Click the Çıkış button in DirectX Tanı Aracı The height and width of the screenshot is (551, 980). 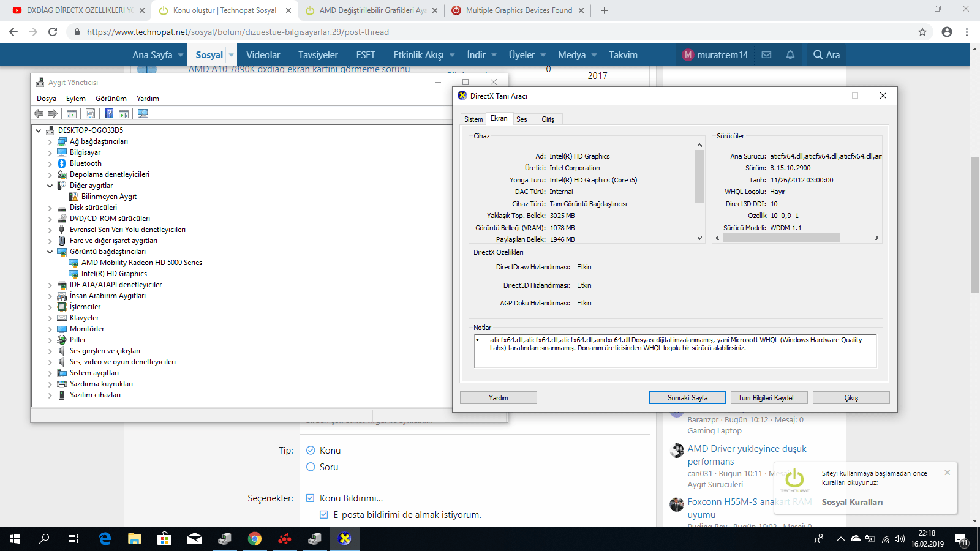pos(851,398)
